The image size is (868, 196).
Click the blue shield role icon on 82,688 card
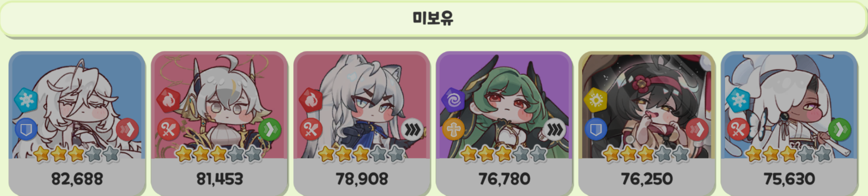pos(26,130)
